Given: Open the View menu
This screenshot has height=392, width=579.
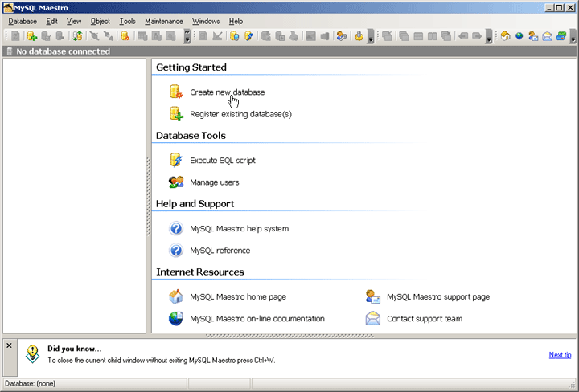Looking at the screenshot, I should pos(74,22).
